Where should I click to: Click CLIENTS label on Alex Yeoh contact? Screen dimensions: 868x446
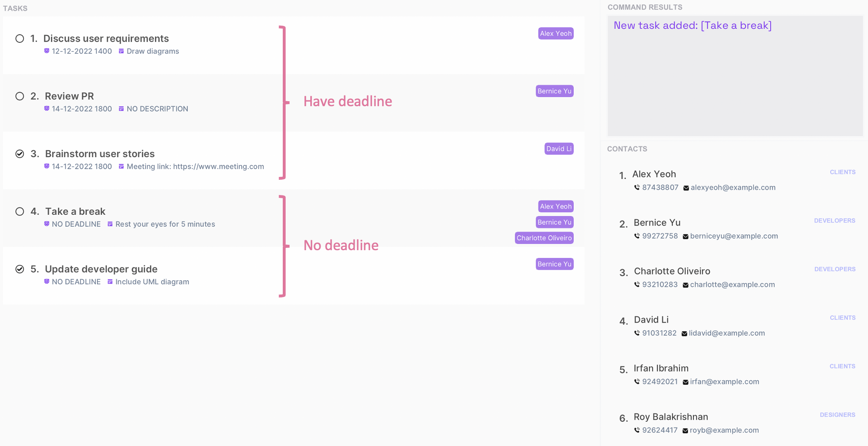pyautogui.click(x=843, y=172)
